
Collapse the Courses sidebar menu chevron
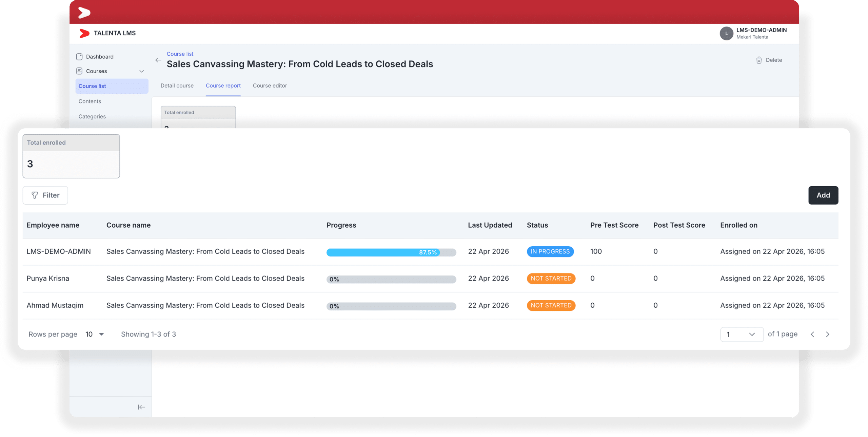[x=142, y=71]
